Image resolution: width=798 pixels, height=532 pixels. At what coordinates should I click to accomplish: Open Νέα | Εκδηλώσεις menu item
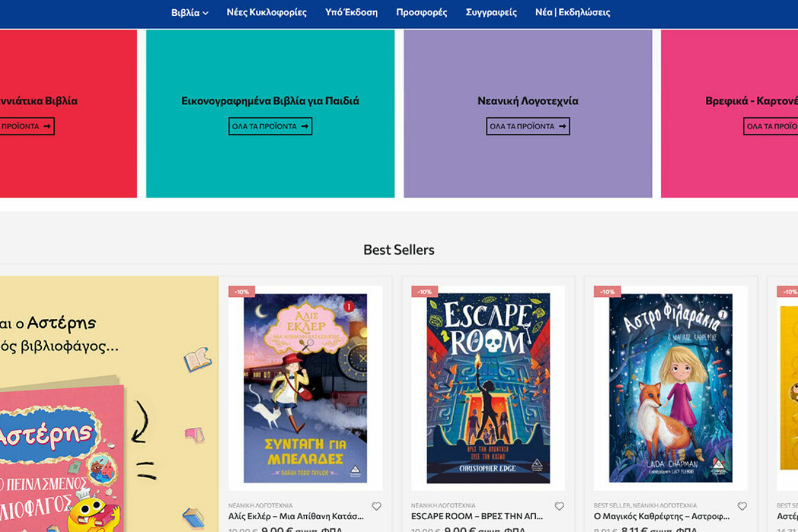point(572,12)
